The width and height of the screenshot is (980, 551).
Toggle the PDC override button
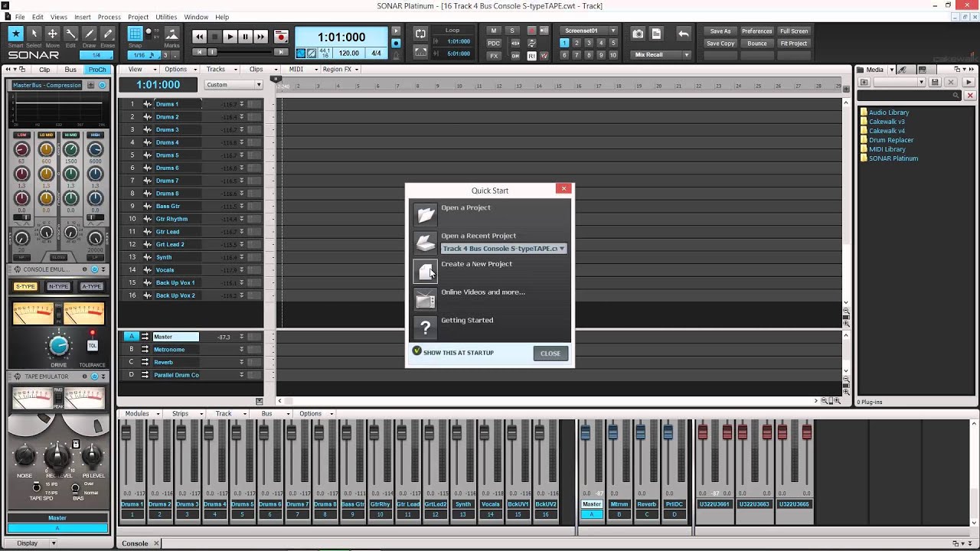(x=494, y=43)
